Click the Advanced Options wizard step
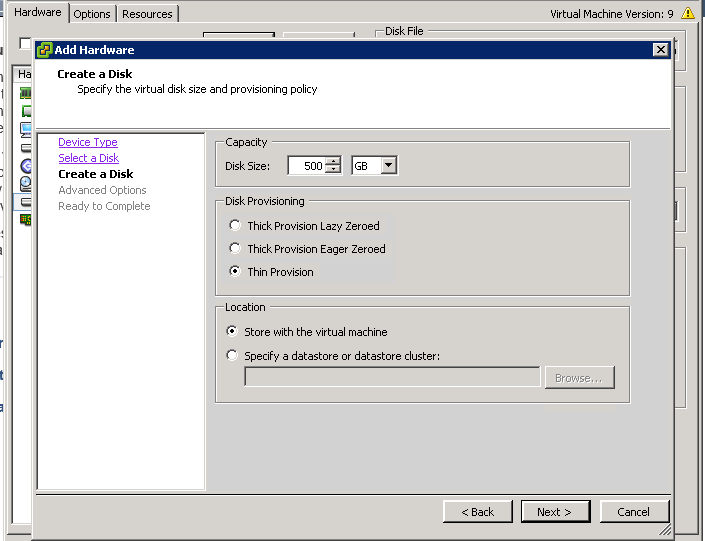This screenshot has height=541, width=705. pos(102,190)
